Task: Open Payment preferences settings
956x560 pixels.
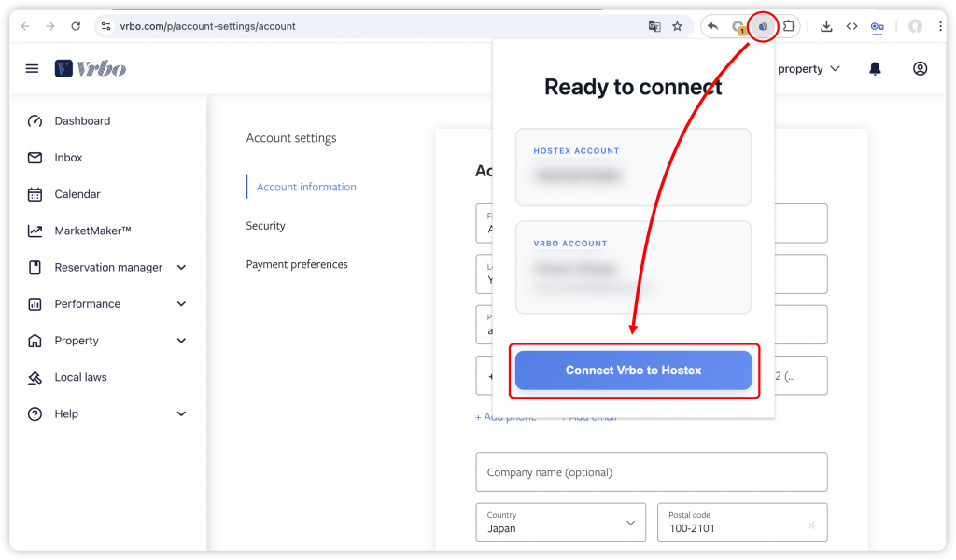Action: 297,264
